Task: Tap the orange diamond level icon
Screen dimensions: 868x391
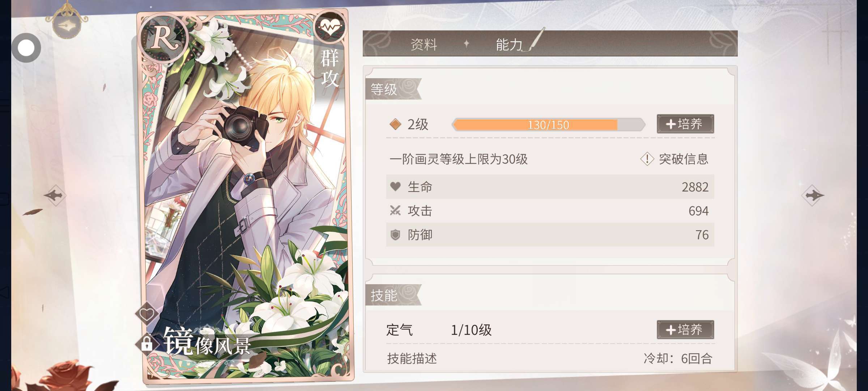Action: [x=395, y=124]
